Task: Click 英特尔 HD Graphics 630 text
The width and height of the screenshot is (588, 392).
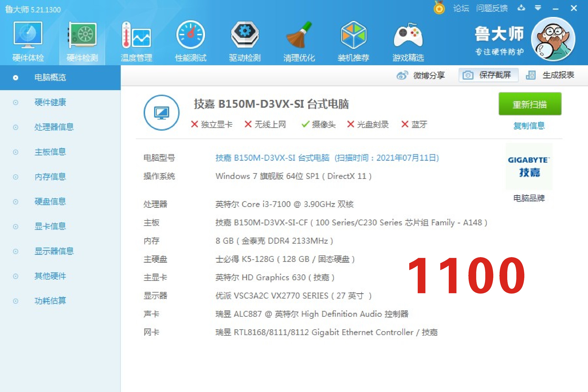Action: [x=275, y=278]
